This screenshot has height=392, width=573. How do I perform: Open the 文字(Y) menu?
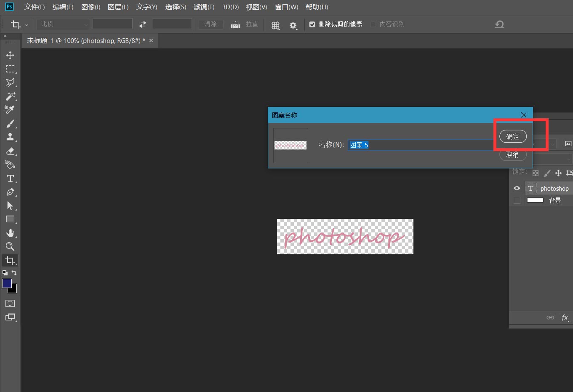(x=147, y=7)
